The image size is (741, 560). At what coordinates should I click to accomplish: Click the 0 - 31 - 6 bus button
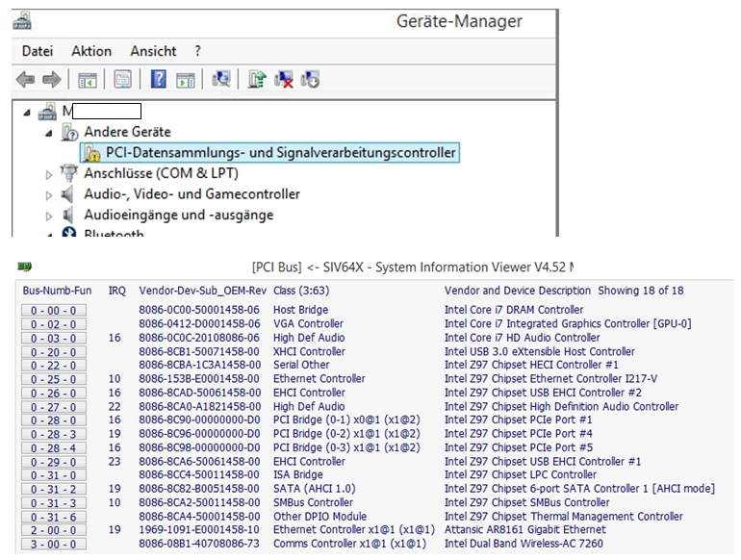53,517
